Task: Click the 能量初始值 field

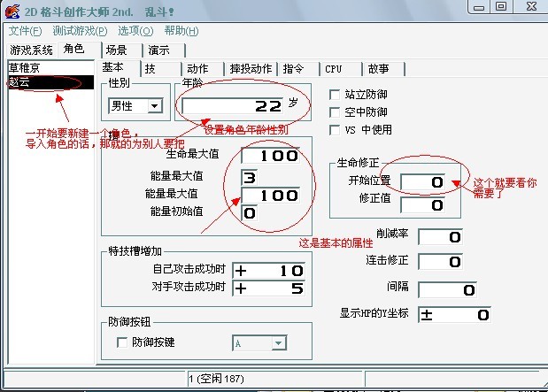Action: point(249,212)
